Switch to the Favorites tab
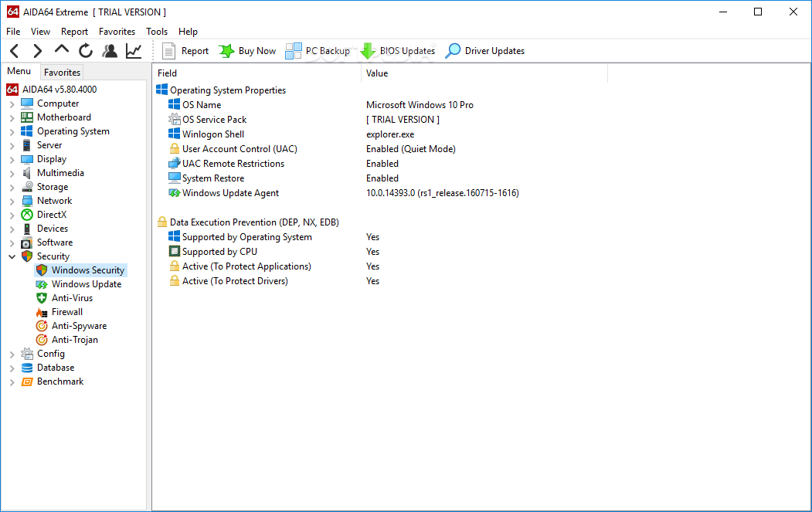Viewport: 812px width, 512px height. point(62,73)
